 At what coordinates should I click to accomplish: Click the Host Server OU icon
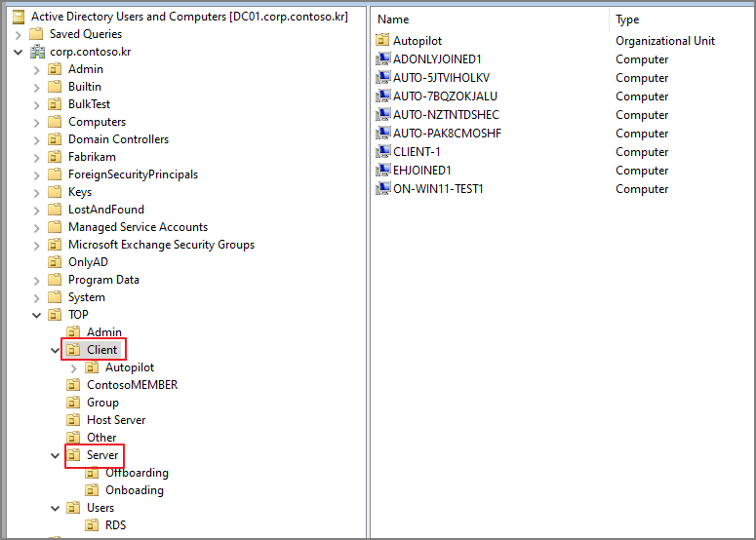73,420
